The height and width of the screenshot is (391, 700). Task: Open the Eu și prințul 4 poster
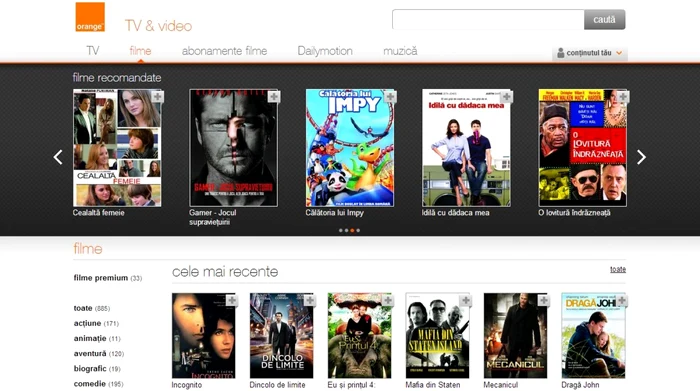[359, 336]
